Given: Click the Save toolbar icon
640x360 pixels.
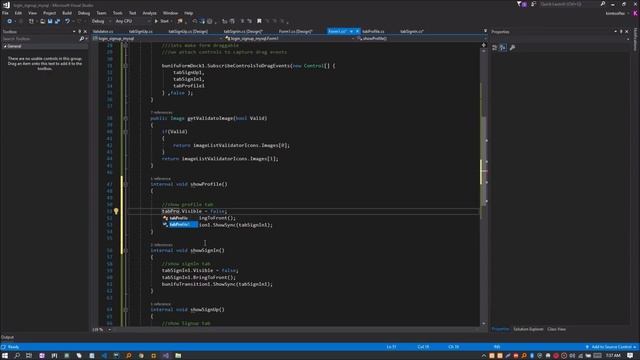Looking at the screenshot, I should tap(50, 21).
